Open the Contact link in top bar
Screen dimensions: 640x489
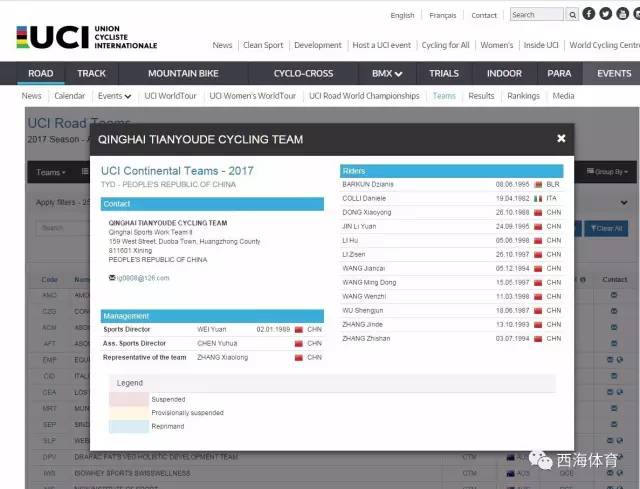click(x=484, y=15)
